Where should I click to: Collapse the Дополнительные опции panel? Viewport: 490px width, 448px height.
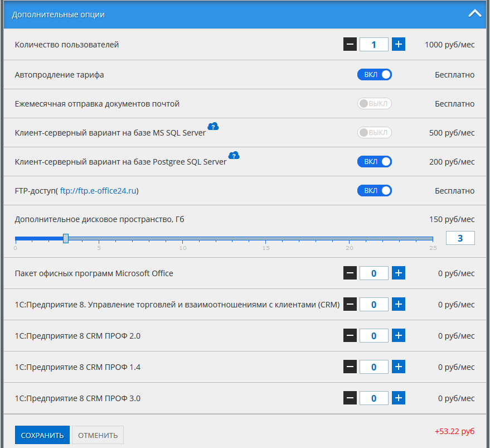474,15
